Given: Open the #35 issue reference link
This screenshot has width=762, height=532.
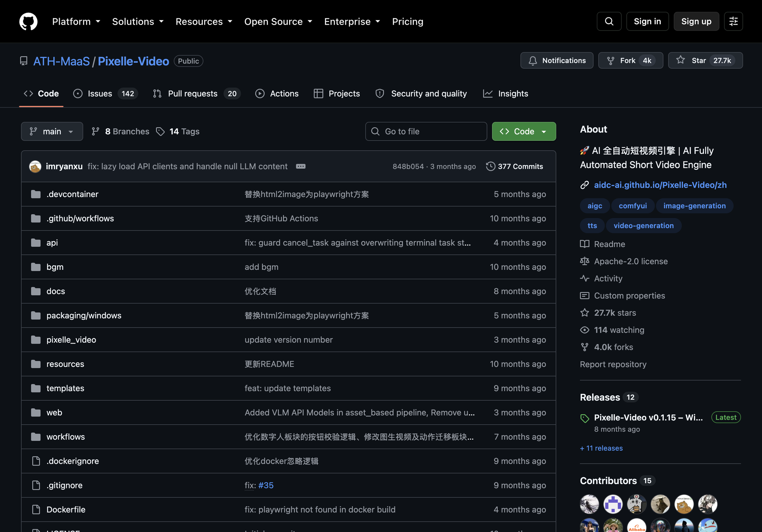Looking at the screenshot, I should [x=266, y=485].
